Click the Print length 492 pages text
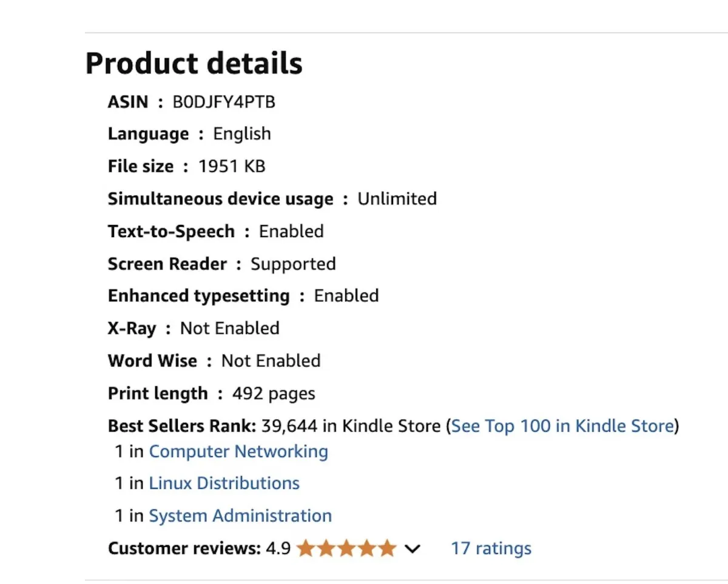This screenshot has width=728, height=584. pos(211,394)
